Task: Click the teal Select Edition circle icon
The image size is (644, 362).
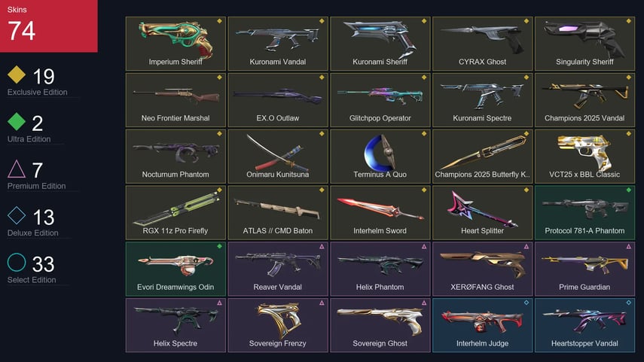Action: [x=17, y=262]
